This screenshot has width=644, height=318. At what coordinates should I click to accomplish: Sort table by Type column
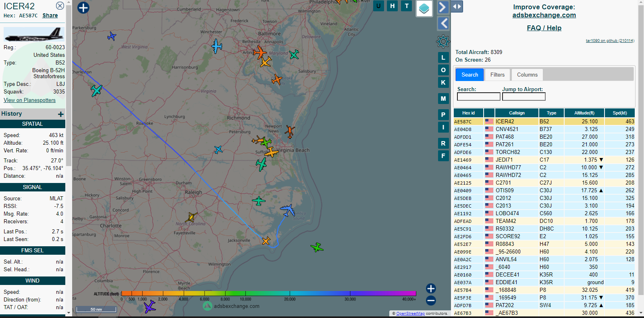pos(551,113)
